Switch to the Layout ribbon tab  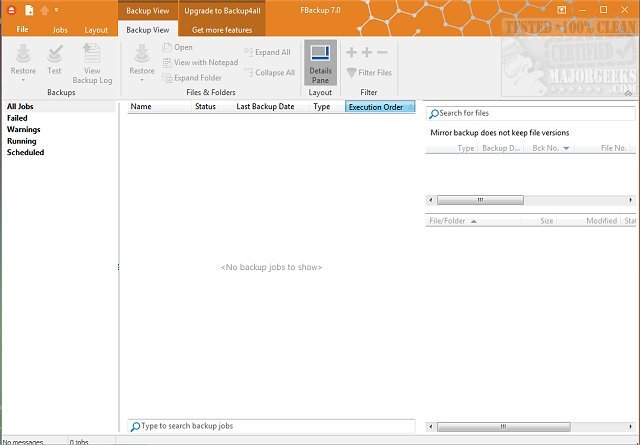coord(96,30)
